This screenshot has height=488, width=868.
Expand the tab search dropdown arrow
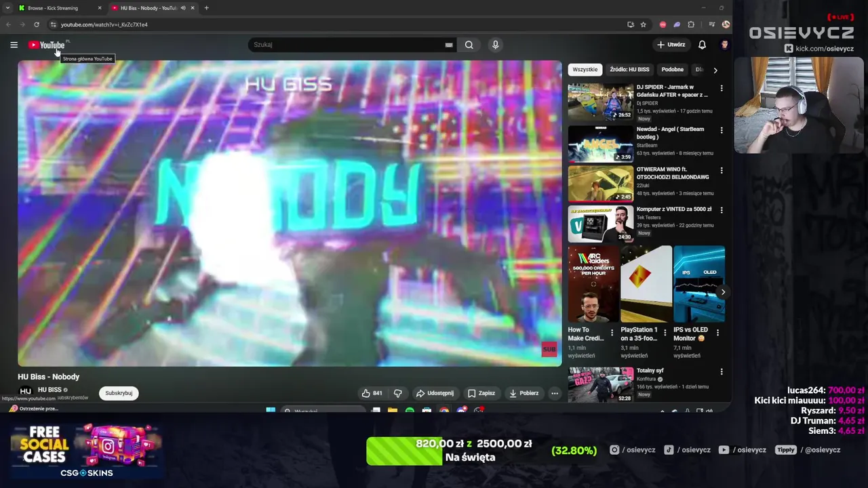[x=7, y=8]
